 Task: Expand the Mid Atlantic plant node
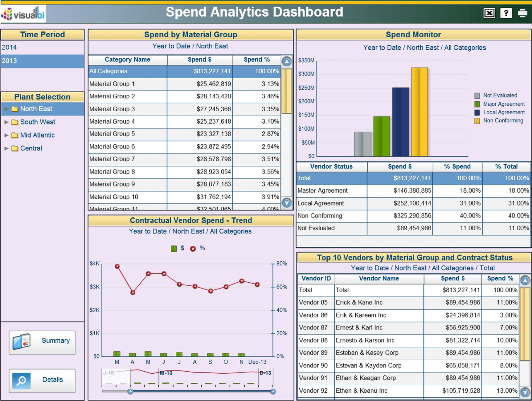[x=5, y=135]
